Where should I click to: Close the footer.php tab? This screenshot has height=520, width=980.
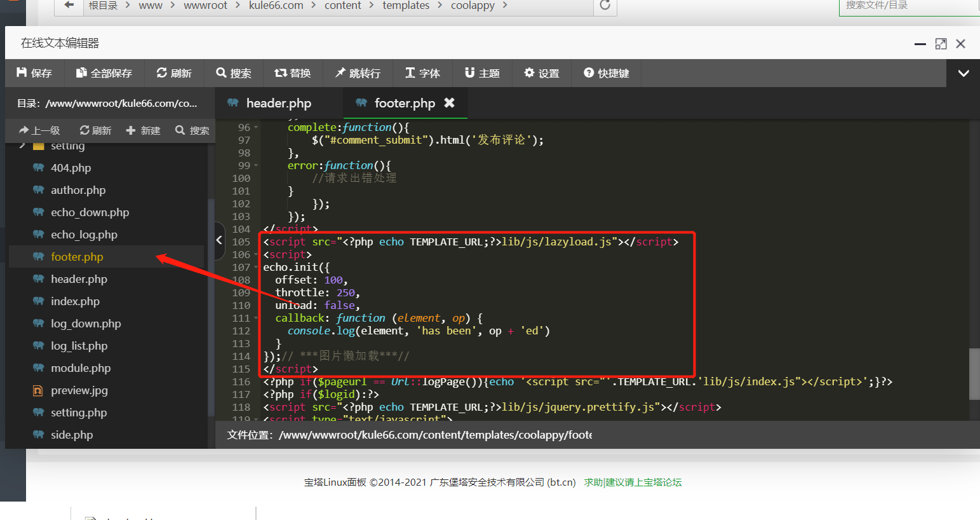449,102
